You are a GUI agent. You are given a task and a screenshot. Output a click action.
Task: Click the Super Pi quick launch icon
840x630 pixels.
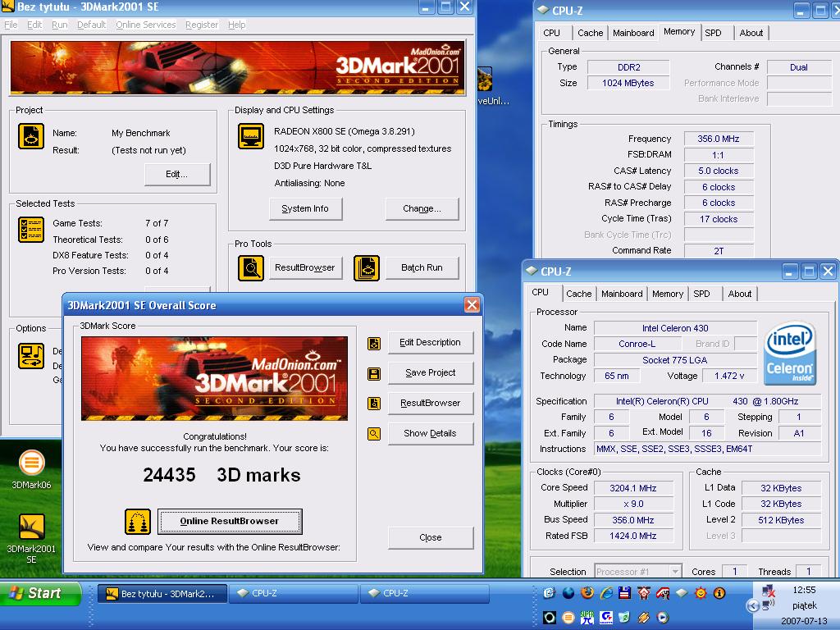pos(587,618)
